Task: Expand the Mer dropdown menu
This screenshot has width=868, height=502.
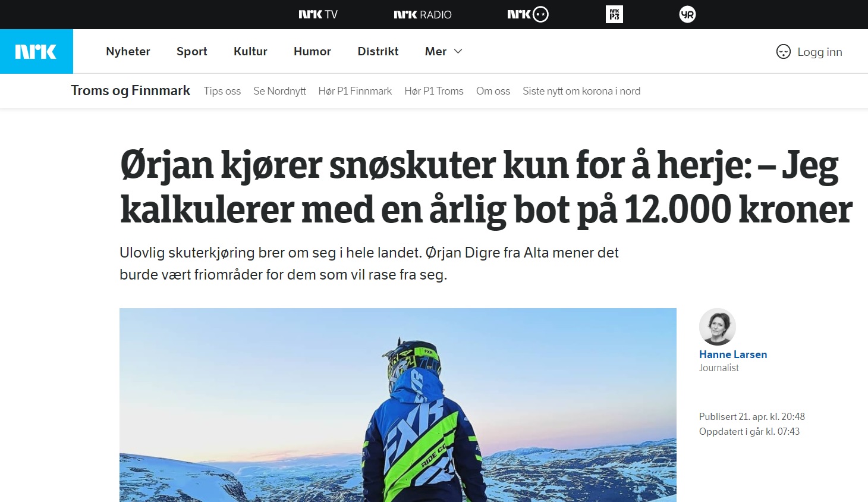Action: [x=444, y=51]
